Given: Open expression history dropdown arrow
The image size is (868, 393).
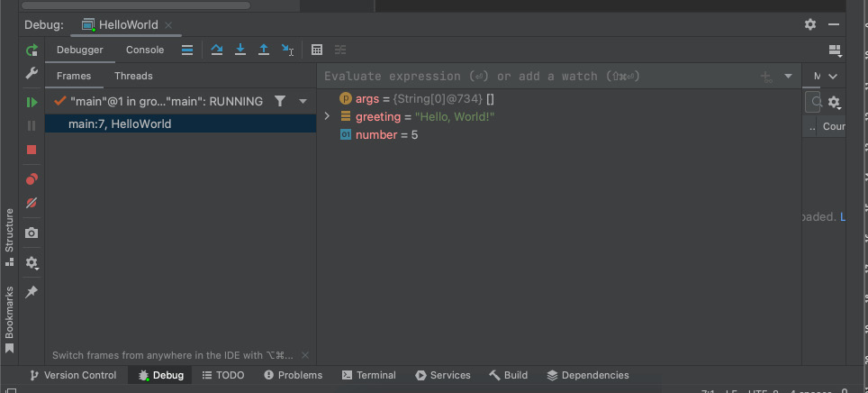Looking at the screenshot, I should (788, 76).
